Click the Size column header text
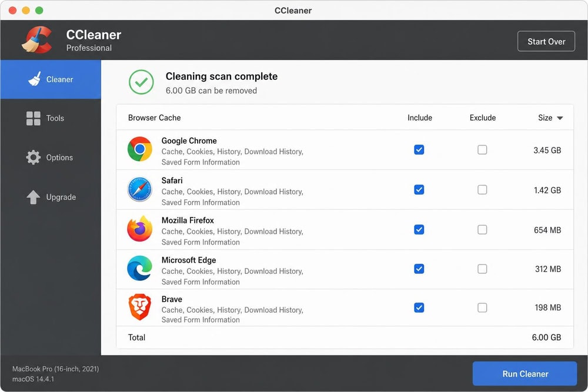Image resolution: width=588 pixels, height=392 pixels. (x=545, y=118)
